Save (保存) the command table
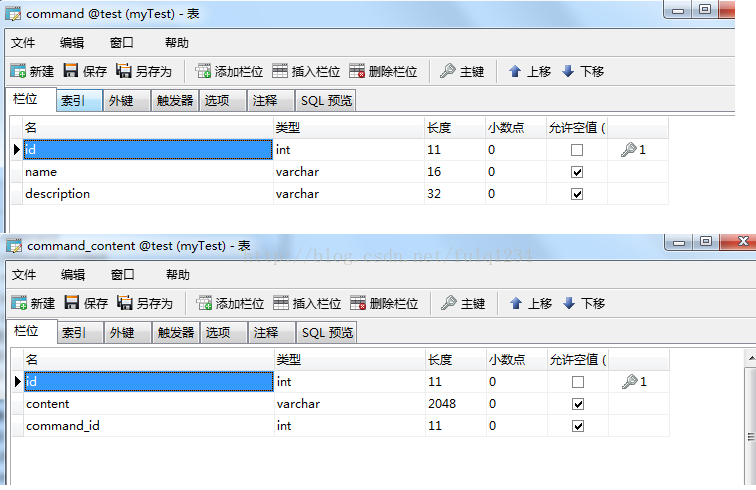Screen dimensions: 756x490 (85, 71)
